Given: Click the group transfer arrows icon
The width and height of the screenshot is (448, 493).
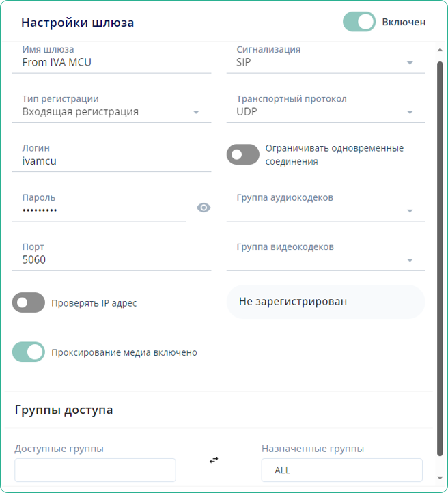Looking at the screenshot, I should click(x=214, y=460).
